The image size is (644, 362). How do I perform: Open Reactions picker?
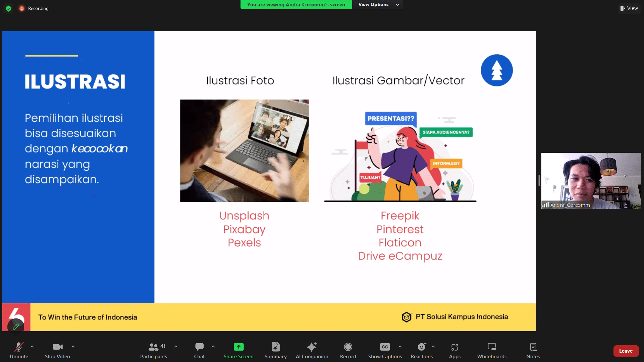pyautogui.click(x=422, y=351)
